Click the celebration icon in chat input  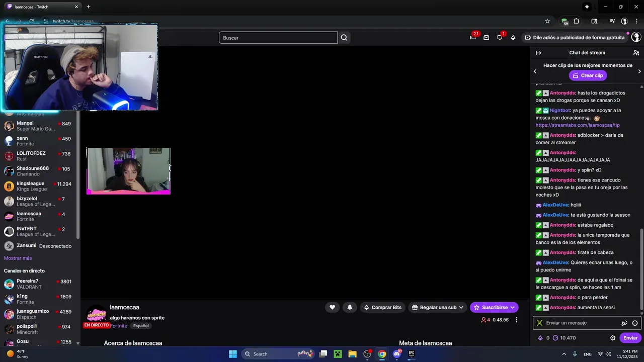[624, 323]
